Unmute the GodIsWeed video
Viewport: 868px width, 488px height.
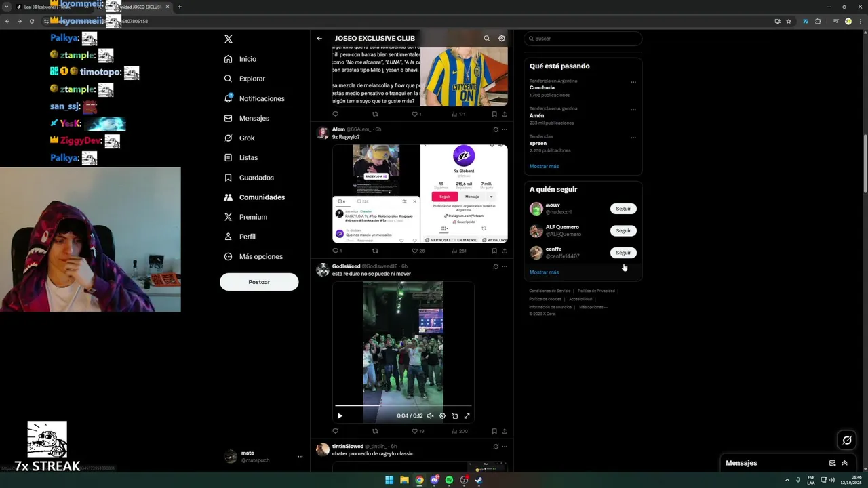(x=430, y=416)
